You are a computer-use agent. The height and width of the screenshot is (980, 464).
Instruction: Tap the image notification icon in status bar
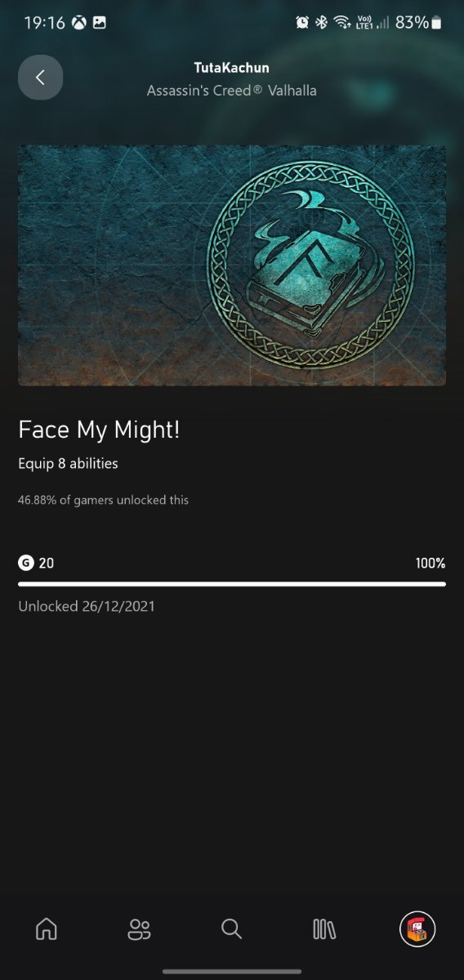coord(100,23)
